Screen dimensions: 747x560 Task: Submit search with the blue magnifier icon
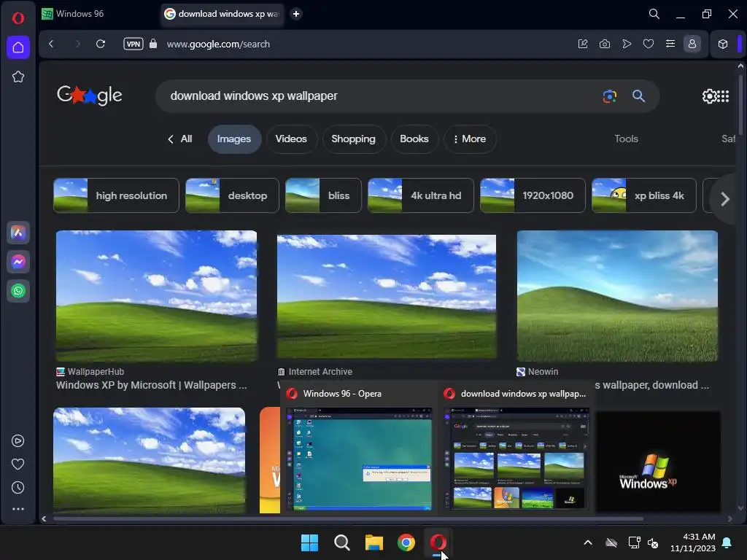coord(638,96)
